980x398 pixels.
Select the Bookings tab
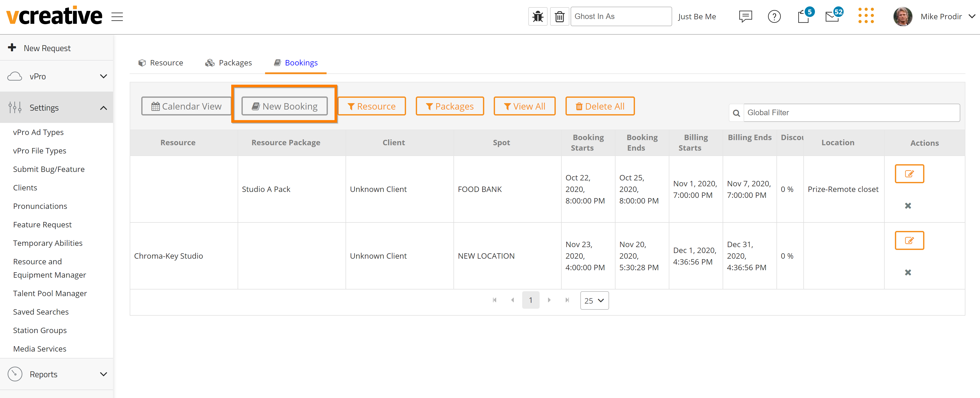pyautogui.click(x=296, y=63)
